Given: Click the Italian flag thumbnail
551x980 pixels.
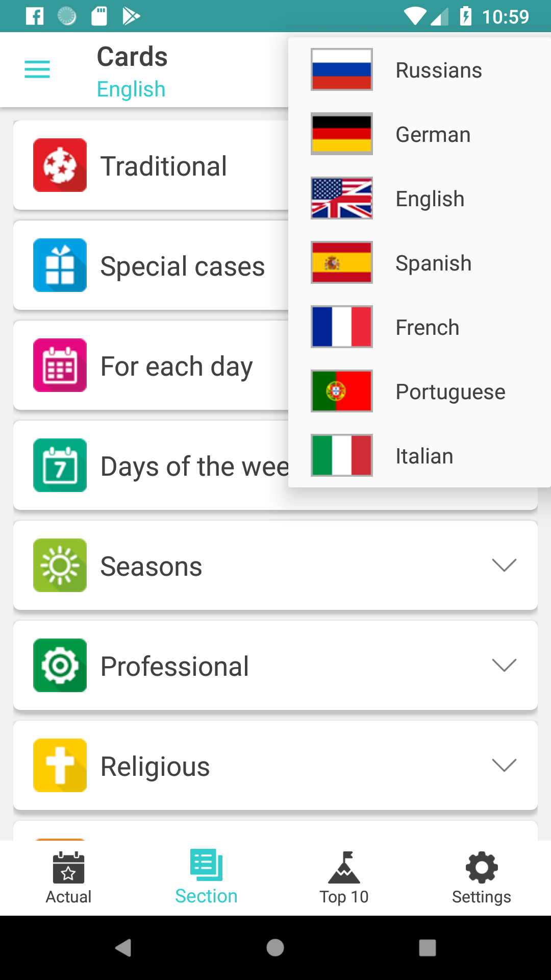Looking at the screenshot, I should tap(341, 455).
